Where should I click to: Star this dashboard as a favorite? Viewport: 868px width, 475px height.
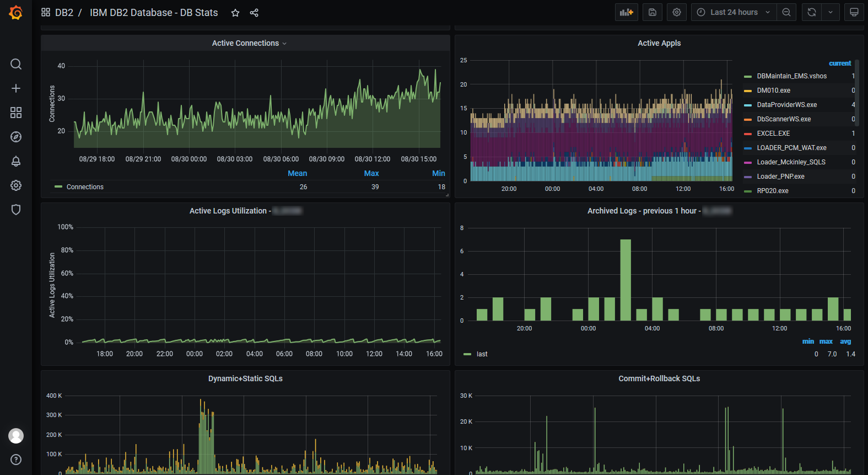tap(235, 13)
